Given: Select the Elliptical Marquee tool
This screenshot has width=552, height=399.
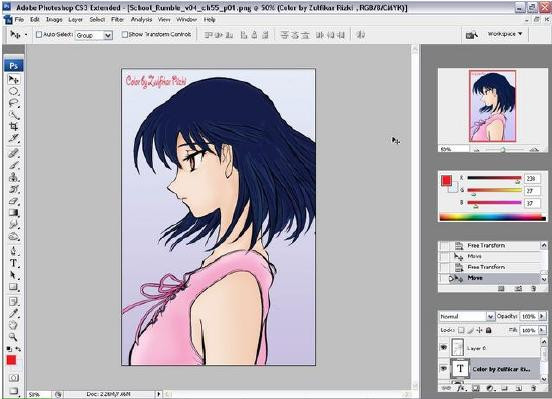Looking at the screenshot, I should pyautogui.click(x=14, y=92).
